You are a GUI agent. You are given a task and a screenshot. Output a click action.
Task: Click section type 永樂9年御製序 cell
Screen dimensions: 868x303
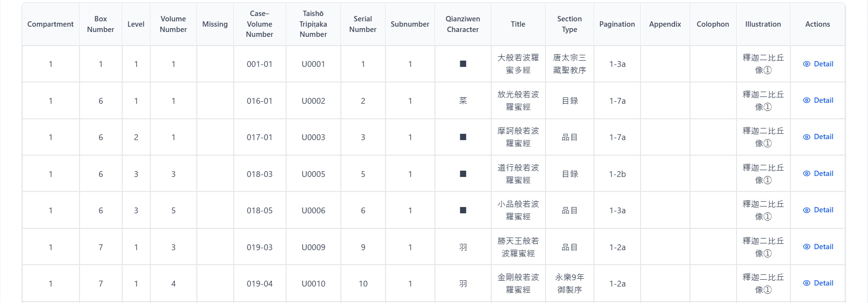569,284
